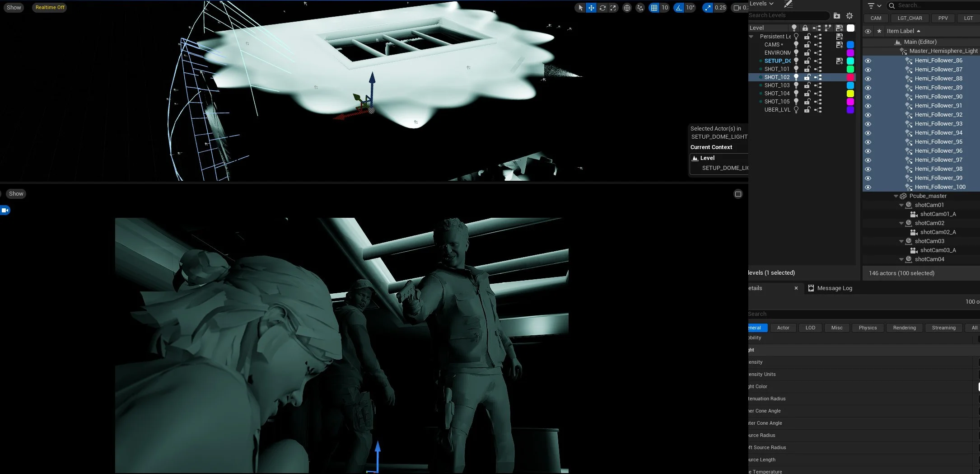The image size is (980, 474).
Task: Click the CAM filter button
Action: tap(876, 19)
